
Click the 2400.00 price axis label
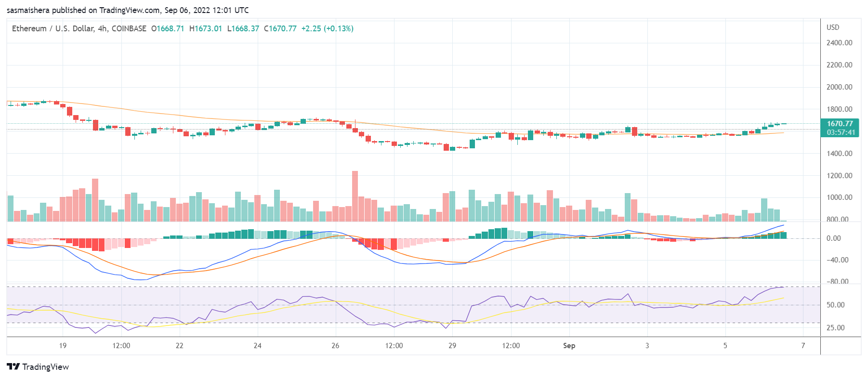click(839, 43)
